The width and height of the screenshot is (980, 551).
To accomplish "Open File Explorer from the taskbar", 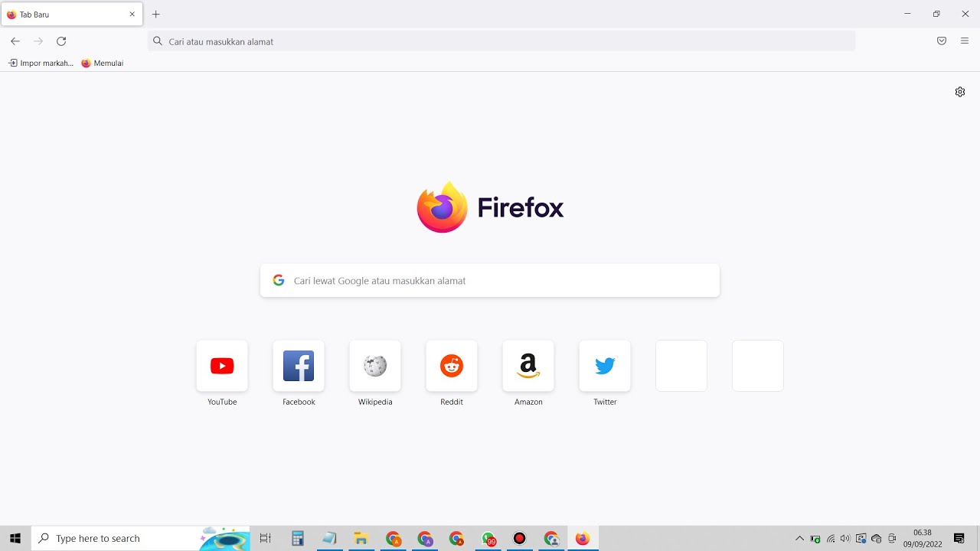I will point(361,539).
